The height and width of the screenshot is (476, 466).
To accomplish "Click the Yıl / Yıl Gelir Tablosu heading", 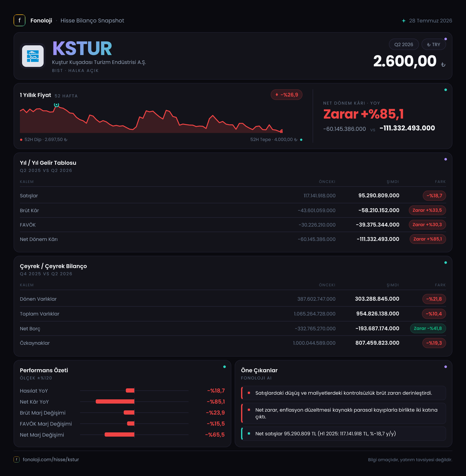I will (x=48, y=163).
